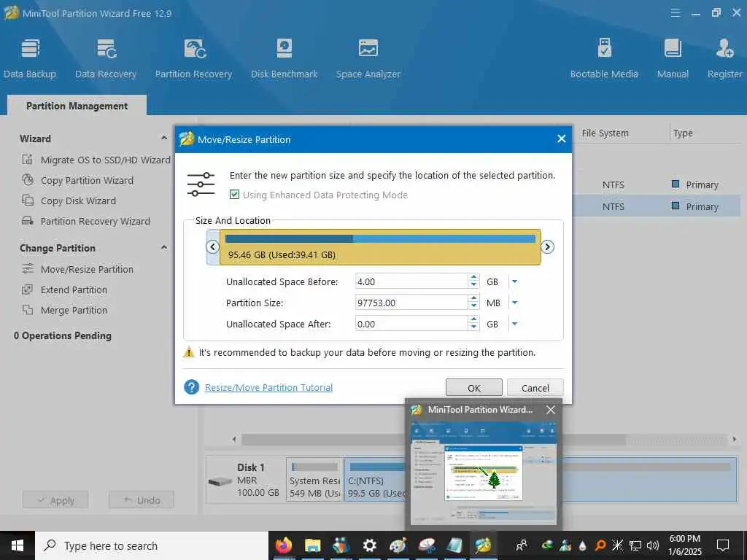This screenshot has height=560, width=747.
Task: Close the Move/Resize Partition dialog
Action: click(562, 139)
